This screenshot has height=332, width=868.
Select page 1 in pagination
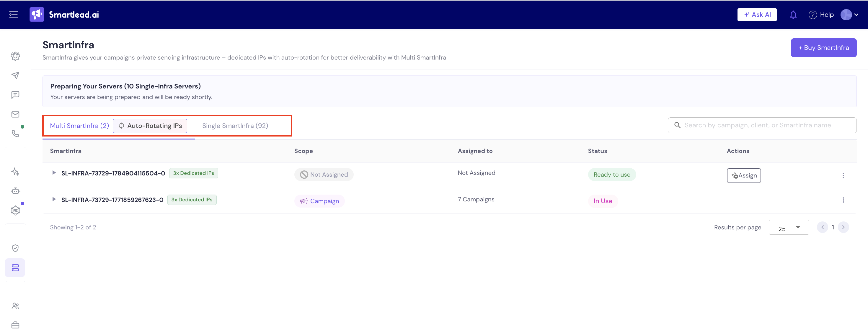(833, 227)
